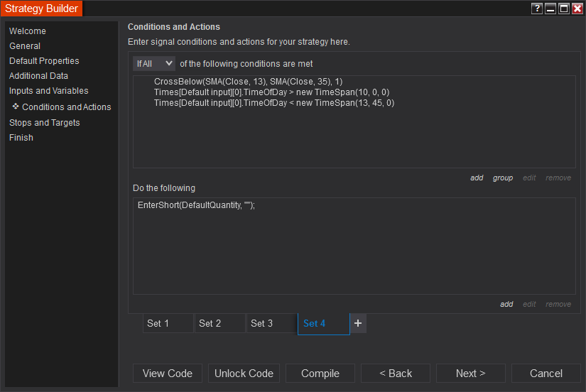Proceed with the Next button

[471, 374]
